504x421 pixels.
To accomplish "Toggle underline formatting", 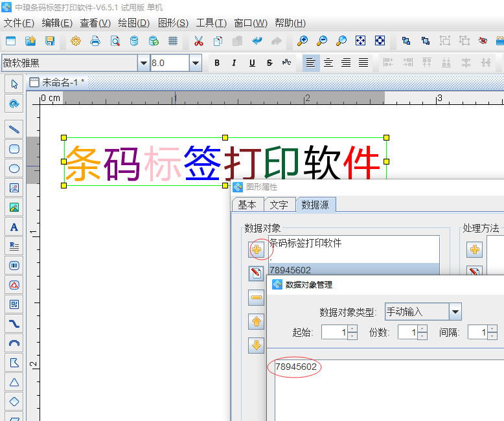I will point(252,63).
